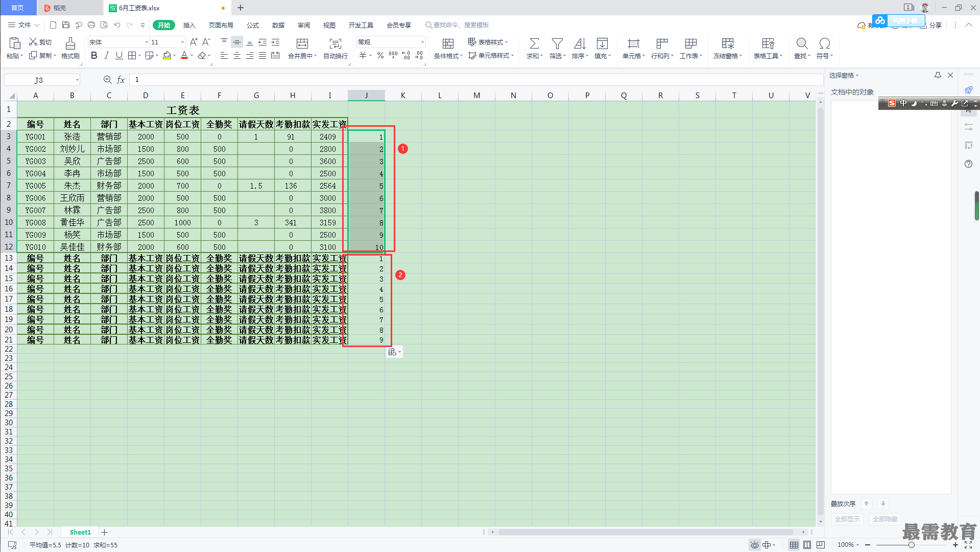The image size is (980, 552).
Task: Click the Paste clipboard icon
Action: coord(14,43)
